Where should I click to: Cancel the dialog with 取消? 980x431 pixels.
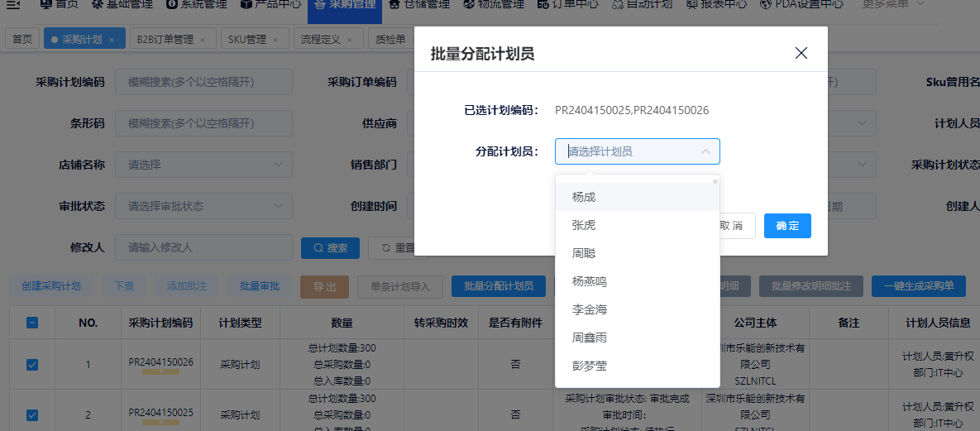coord(738,226)
